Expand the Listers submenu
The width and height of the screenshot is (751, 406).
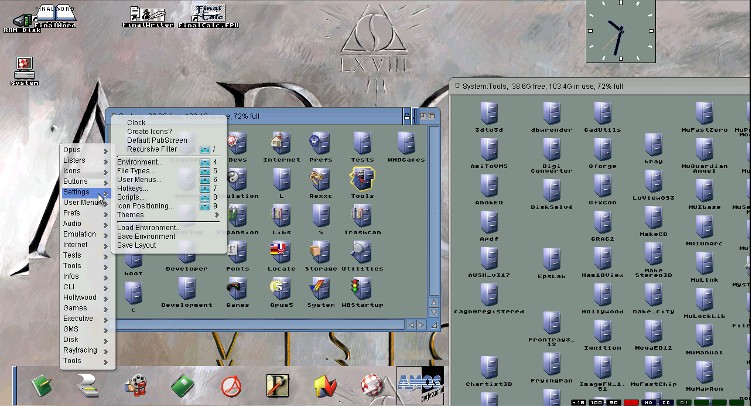[75, 160]
